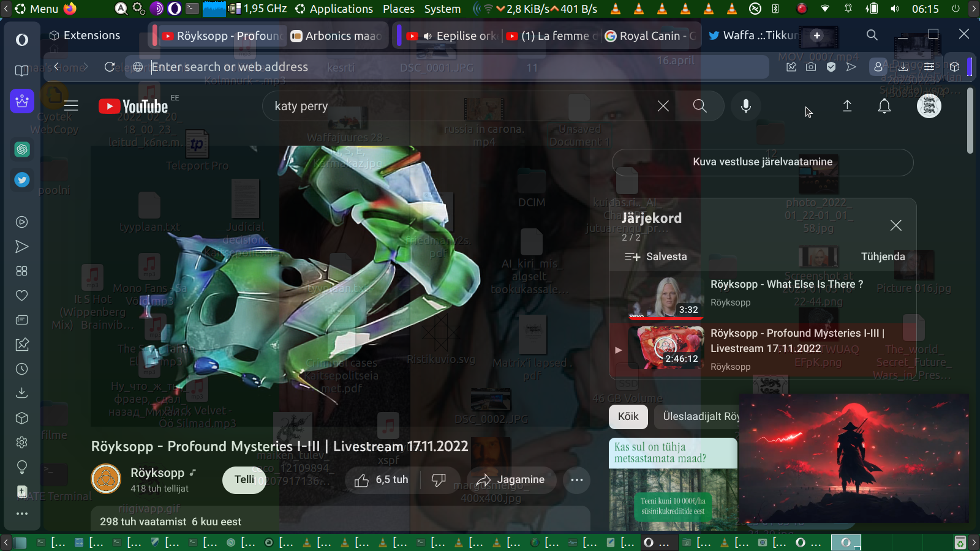The height and width of the screenshot is (551, 980).
Task: Switch to the Waffa Tikkur tab
Action: click(x=753, y=36)
